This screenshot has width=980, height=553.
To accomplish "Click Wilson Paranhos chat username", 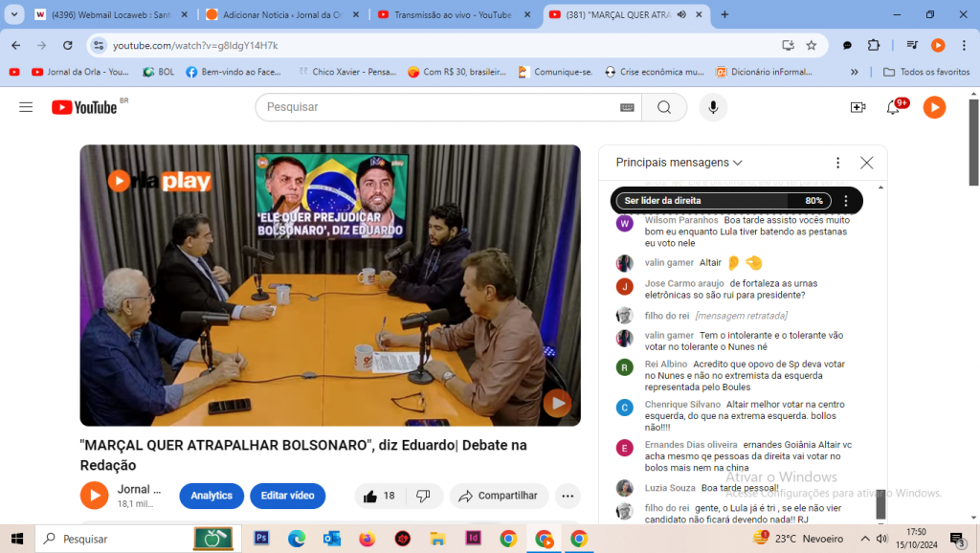I will pos(681,220).
